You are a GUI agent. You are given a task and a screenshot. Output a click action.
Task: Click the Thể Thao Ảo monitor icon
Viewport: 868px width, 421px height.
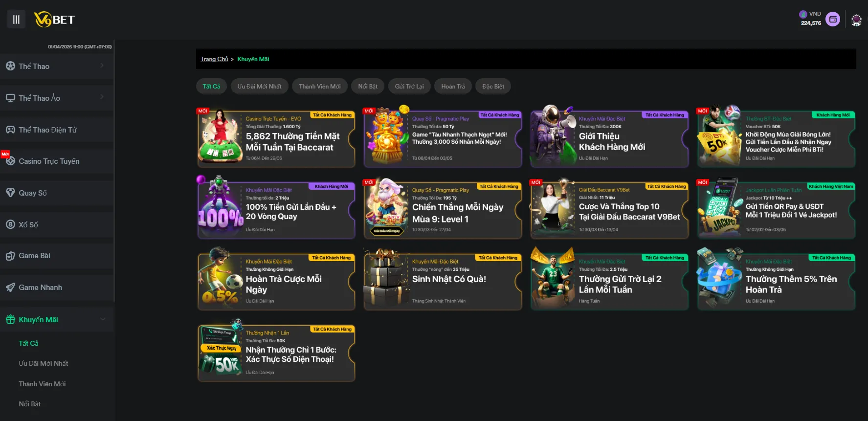coord(10,98)
